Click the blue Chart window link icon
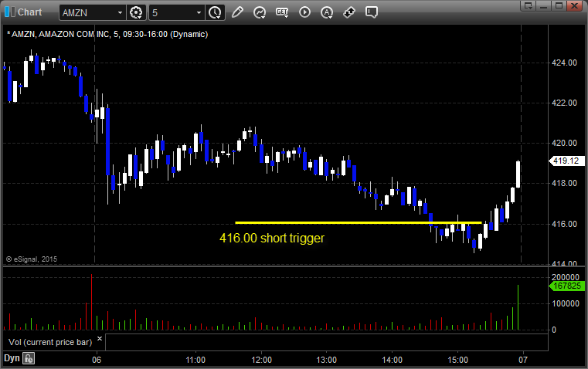Image resolution: width=588 pixels, height=369 pixels. (x=9, y=12)
